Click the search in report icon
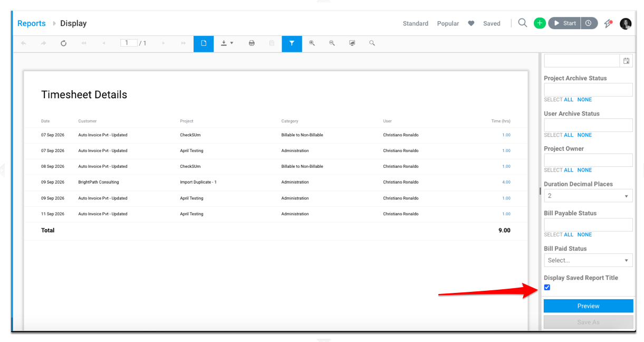This screenshot has width=644, height=342. click(x=372, y=43)
